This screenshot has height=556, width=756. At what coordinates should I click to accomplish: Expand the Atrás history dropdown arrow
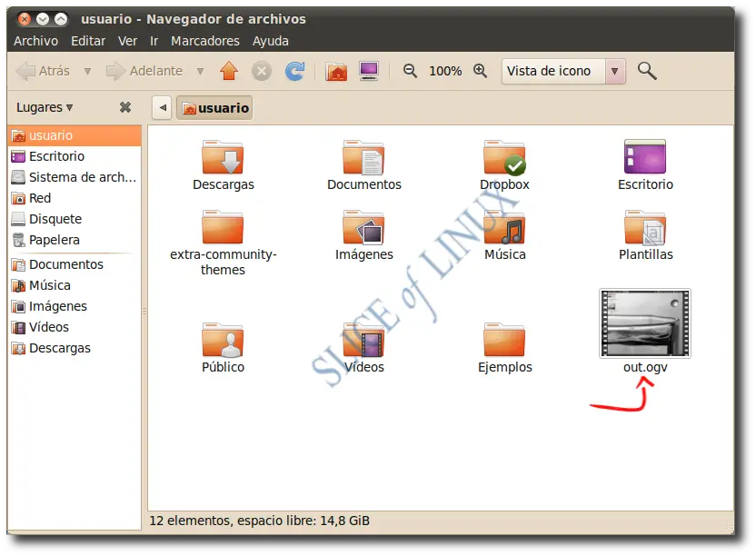tap(88, 72)
